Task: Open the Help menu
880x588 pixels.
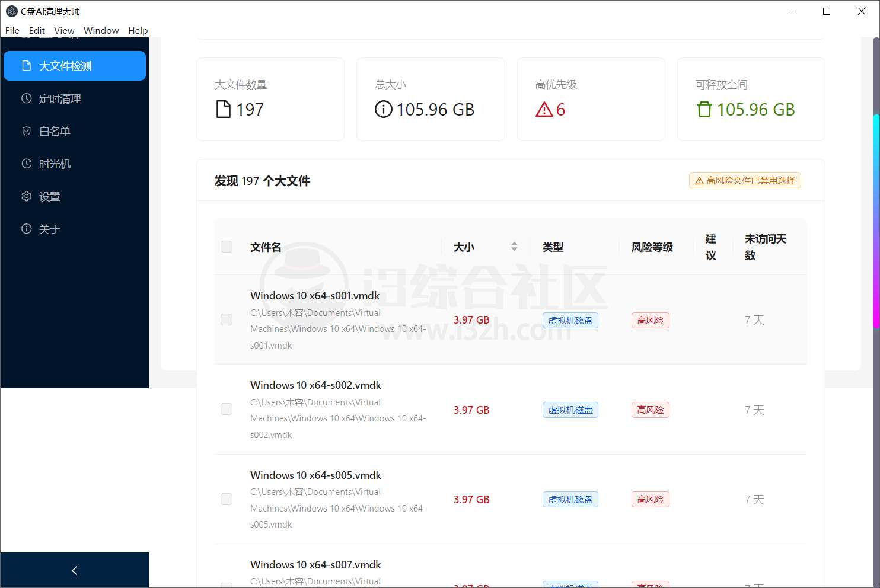Action: point(138,30)
